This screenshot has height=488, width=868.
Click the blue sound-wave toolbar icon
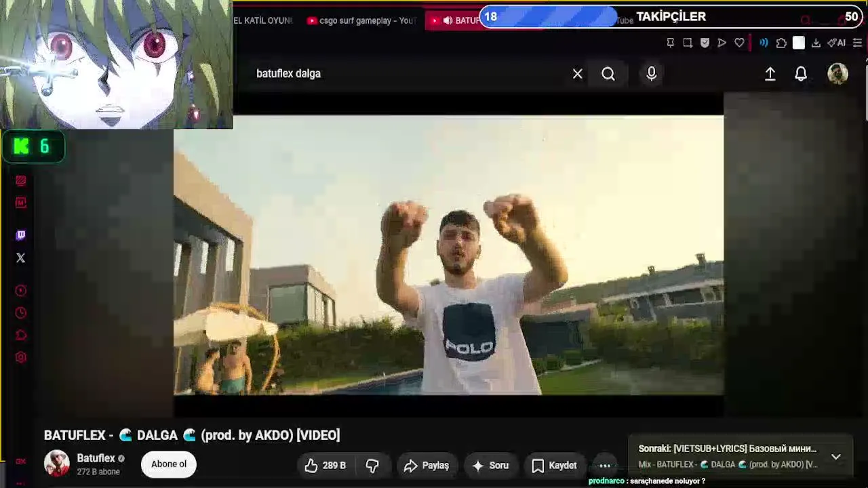[x=764, y=43]
